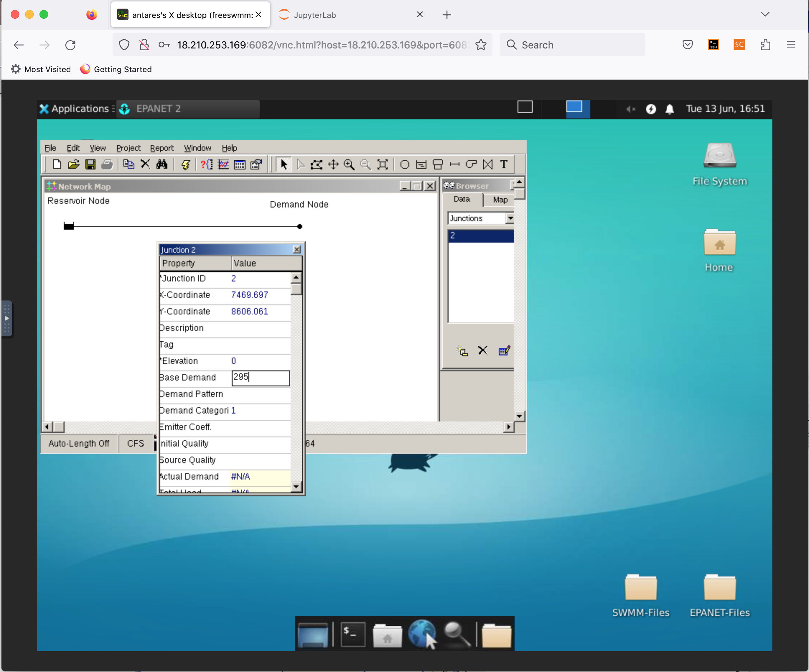Image resolution: width=809 pixels, height=672 pixels.
Task: Click the network map right scroll arrow
Action: 509,427
